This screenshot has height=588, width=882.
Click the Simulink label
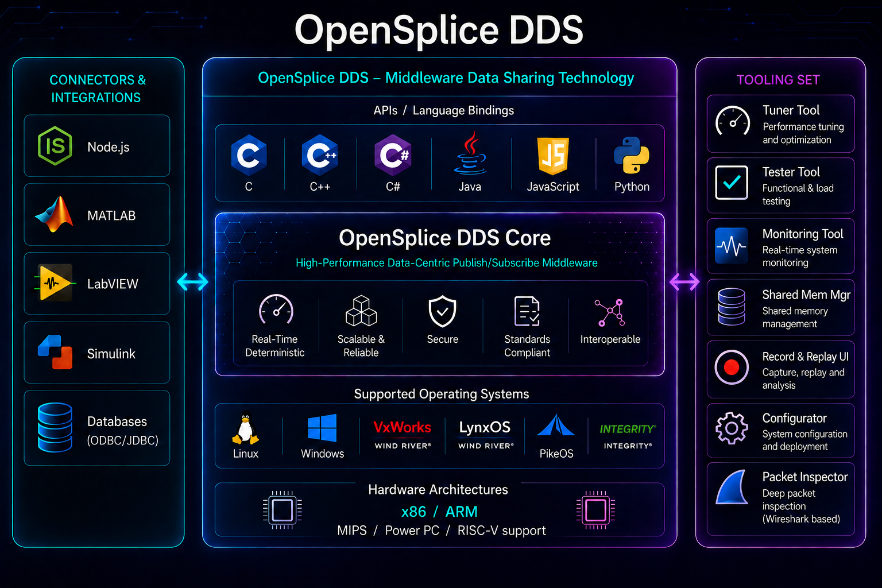pos(111,354)
